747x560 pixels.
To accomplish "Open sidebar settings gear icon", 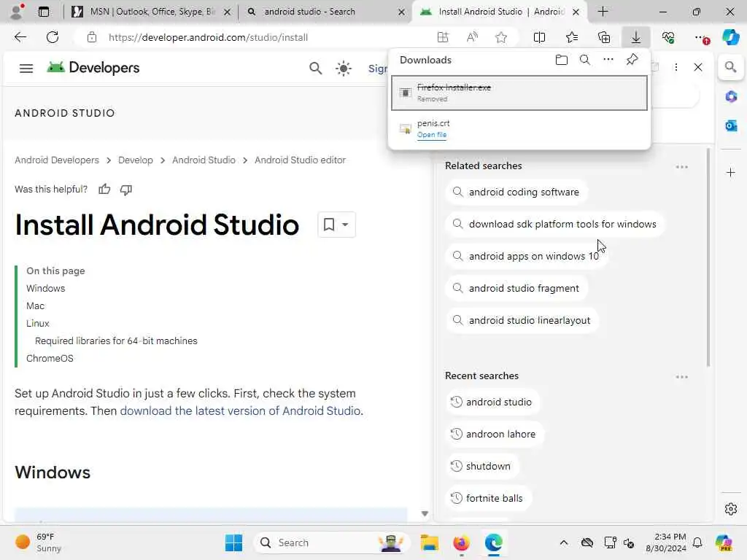I will coord(731,509).
